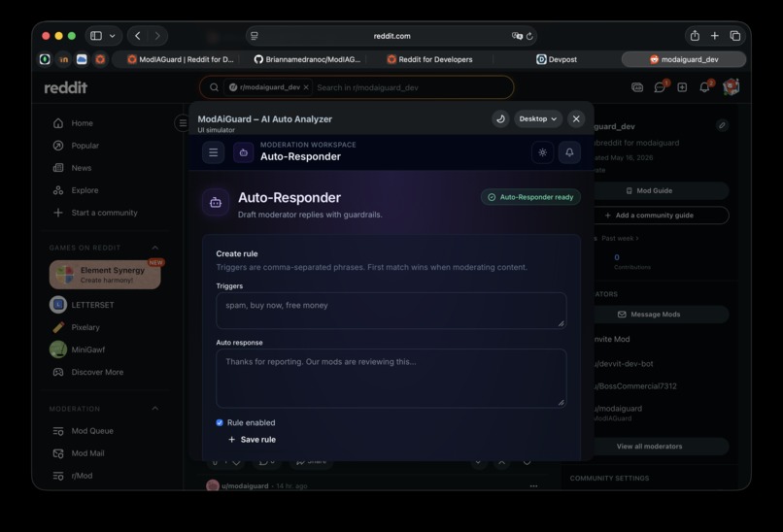Collapse the Games on Reddit section
Screen dimensions: 783x532
[x=154, y=248]
